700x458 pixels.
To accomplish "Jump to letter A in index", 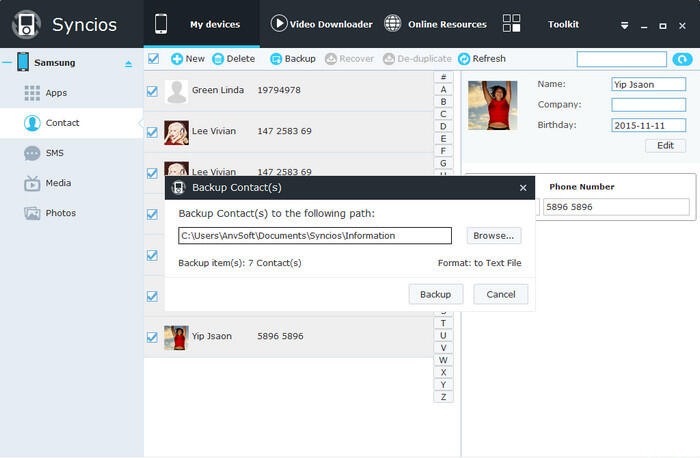I will pyautogui.click(x=443, y=89).
